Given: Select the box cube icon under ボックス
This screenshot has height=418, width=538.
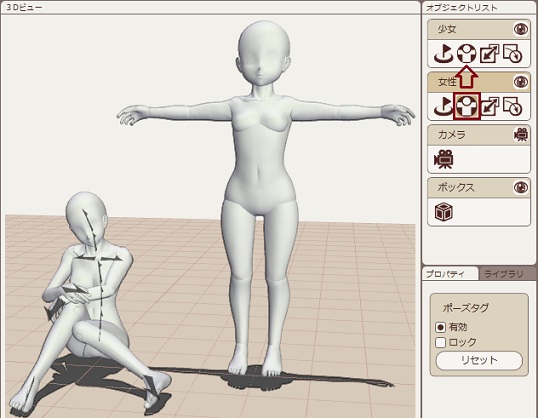Looking at the screenshot, I should click(x=444, y=212).
